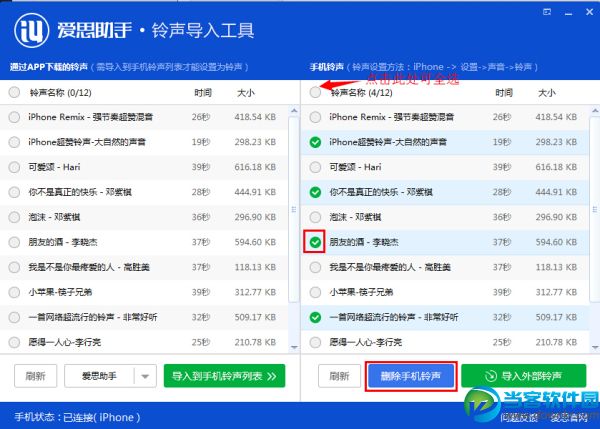Click left list scroll-up arrow

pyautogui.click(x=294, y=111)
